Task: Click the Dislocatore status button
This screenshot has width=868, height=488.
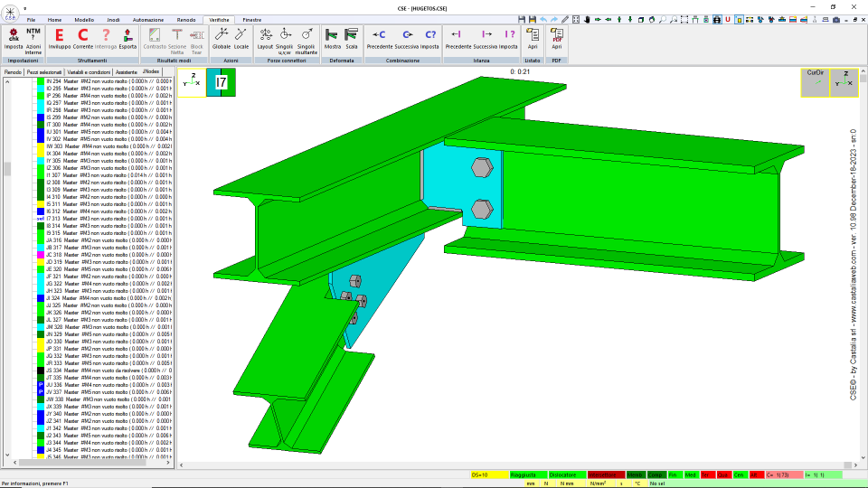Action: coord(567,474)
